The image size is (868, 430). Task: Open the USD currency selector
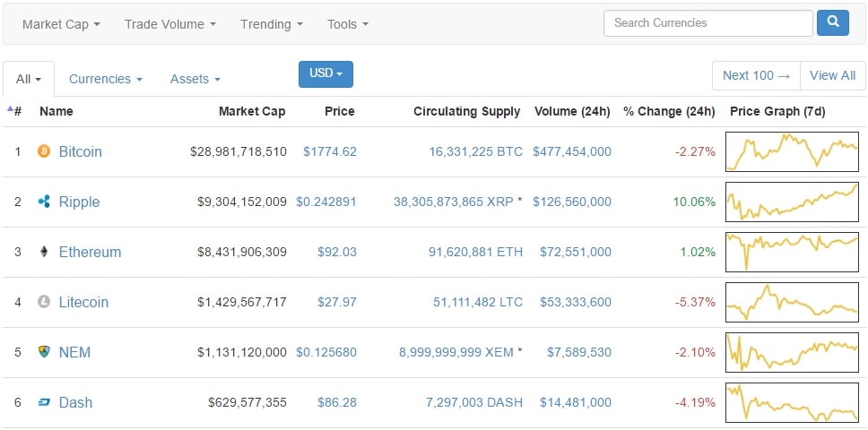pos(325,74)
